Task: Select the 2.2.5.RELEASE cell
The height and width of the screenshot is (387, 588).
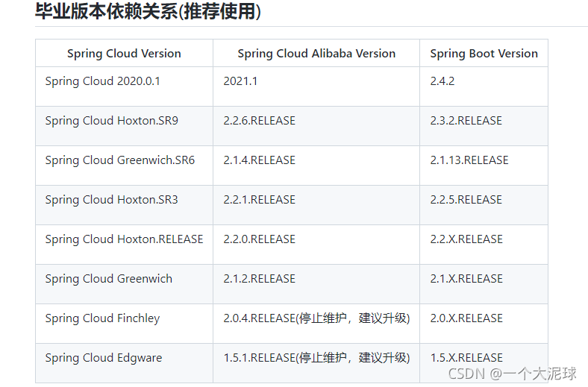Action: 484,205
